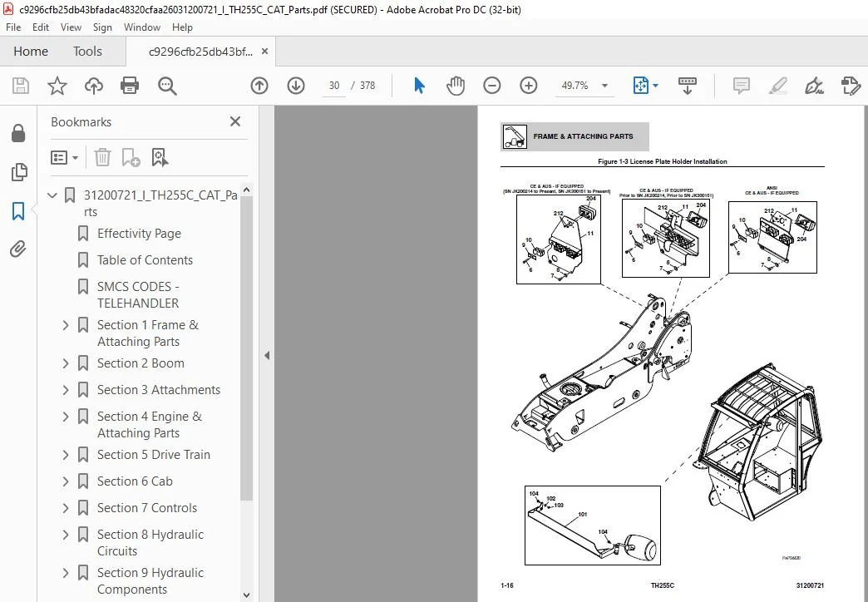The height and width of the screenshot is (602, 868).
Task: Expand Section 4 Engine & Attaching Parts
Action: (66, 417)
